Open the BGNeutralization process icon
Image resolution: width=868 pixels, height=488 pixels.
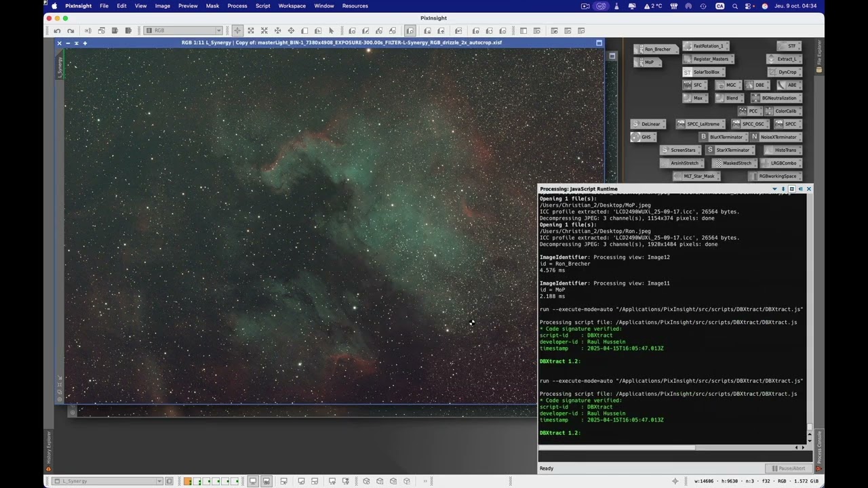coord(776,98)
